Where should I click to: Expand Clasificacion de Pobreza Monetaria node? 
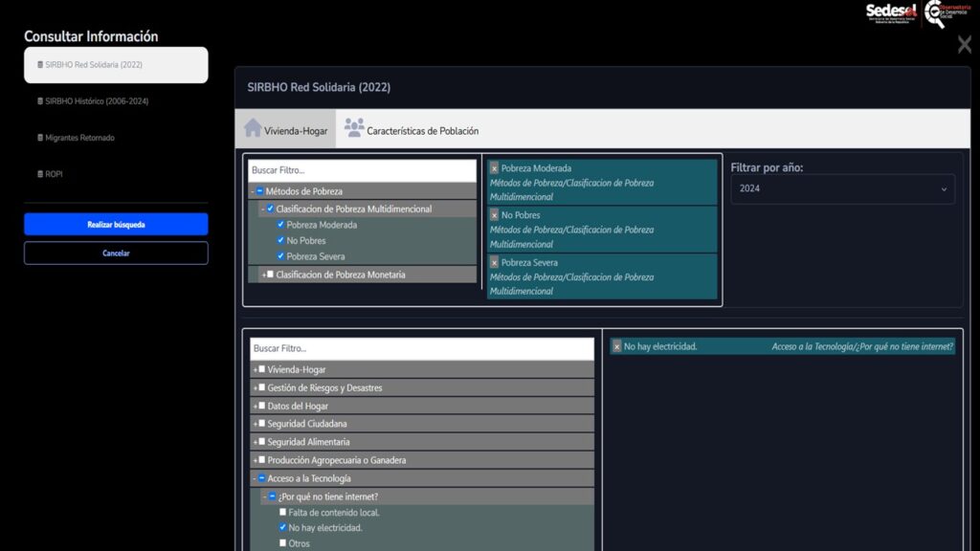coord(263,275)
